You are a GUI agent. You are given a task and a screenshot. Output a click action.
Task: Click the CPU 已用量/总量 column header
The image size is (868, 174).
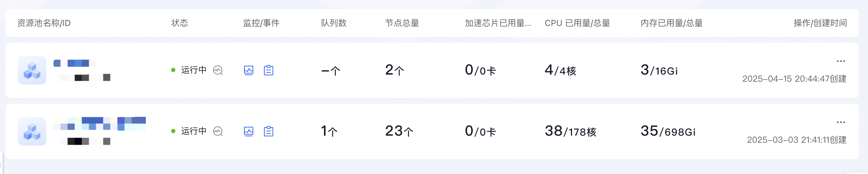(x=577, y=23)
